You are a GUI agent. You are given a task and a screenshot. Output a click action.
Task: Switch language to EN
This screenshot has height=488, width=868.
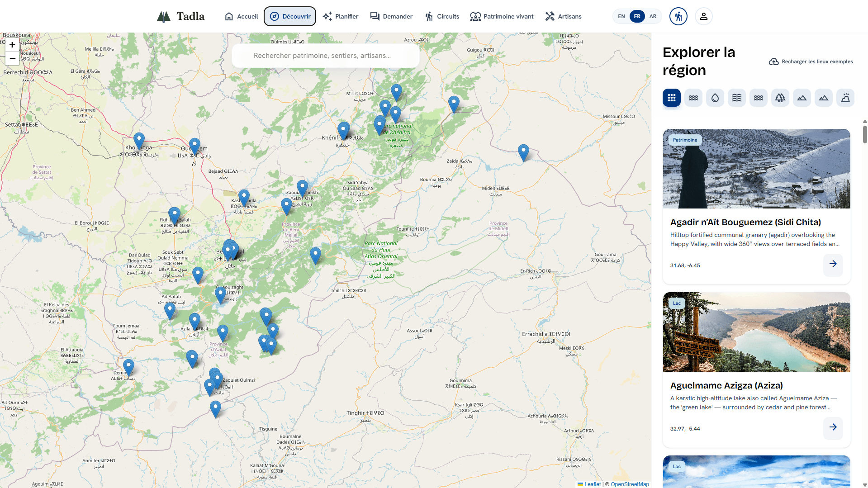click(621, 16)
